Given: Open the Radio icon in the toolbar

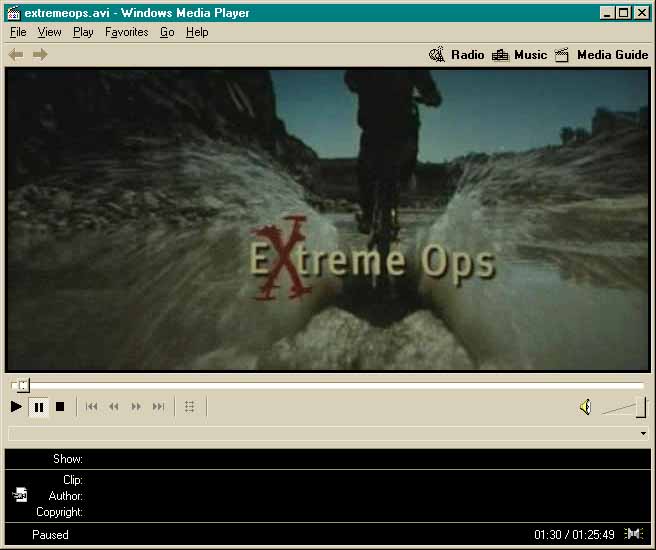Looking at the screenshot, I should click(437, 55).
